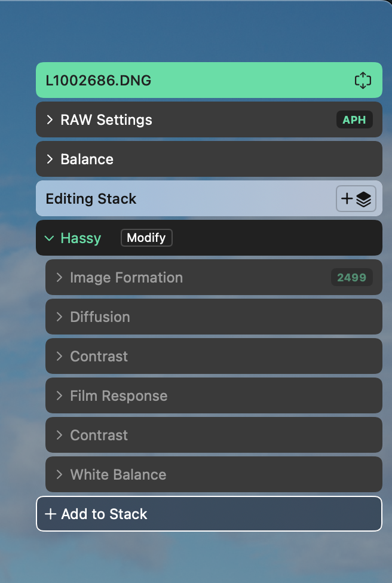Select the Diffusion stack item label
Screen dimensions: 392x583
tap(100, 317)
